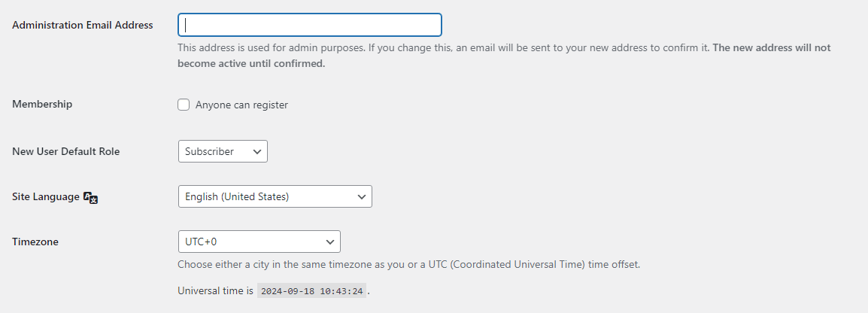
Task: Click the Administration Email Address label
Action: pos(83,25)
